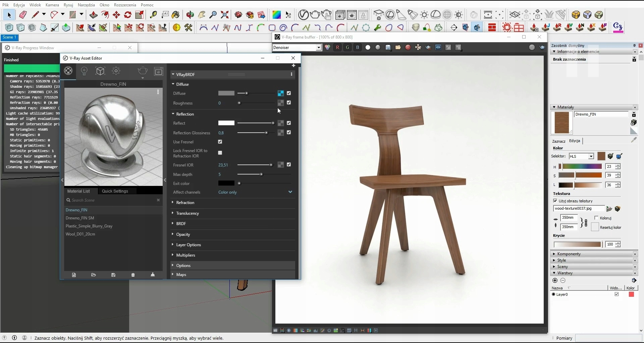Switch to the Quick Settings tab
Screen dimensions: 644x343
pos(115,191)
